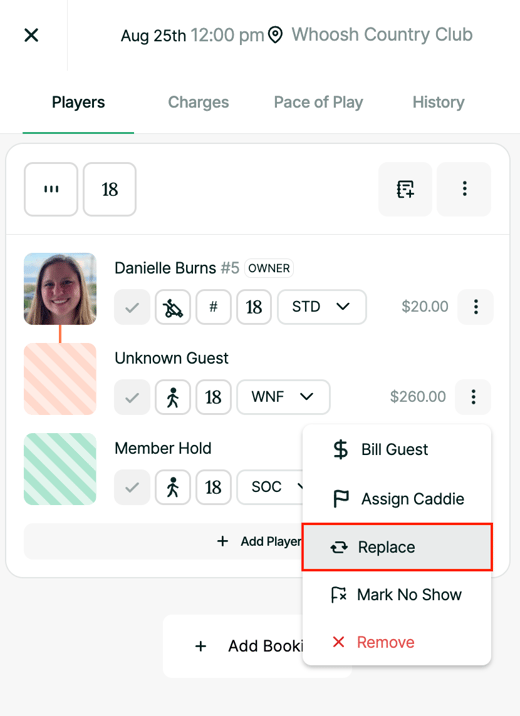Click the Member Hold name label
This screenshot has height=716, width=520.
(163, 448)
